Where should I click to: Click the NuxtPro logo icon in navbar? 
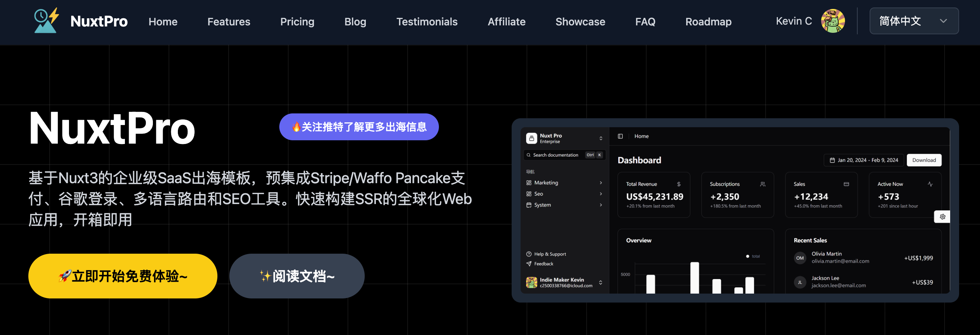click(46, 21)
